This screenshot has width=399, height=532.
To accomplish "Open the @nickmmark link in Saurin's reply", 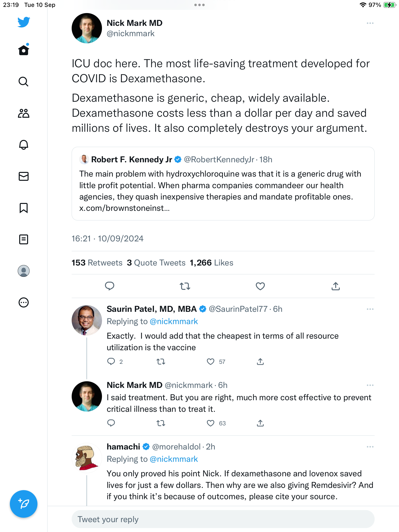I will tap(174, 321).
